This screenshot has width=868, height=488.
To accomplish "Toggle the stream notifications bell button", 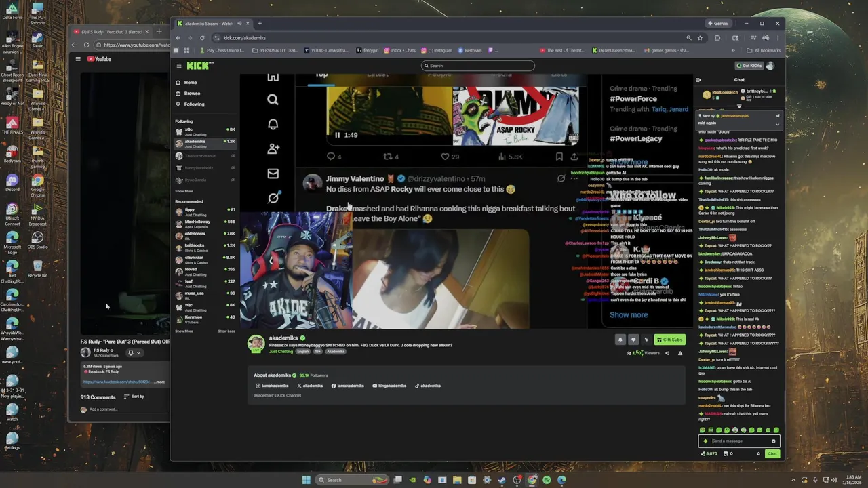I will (620, 340).
